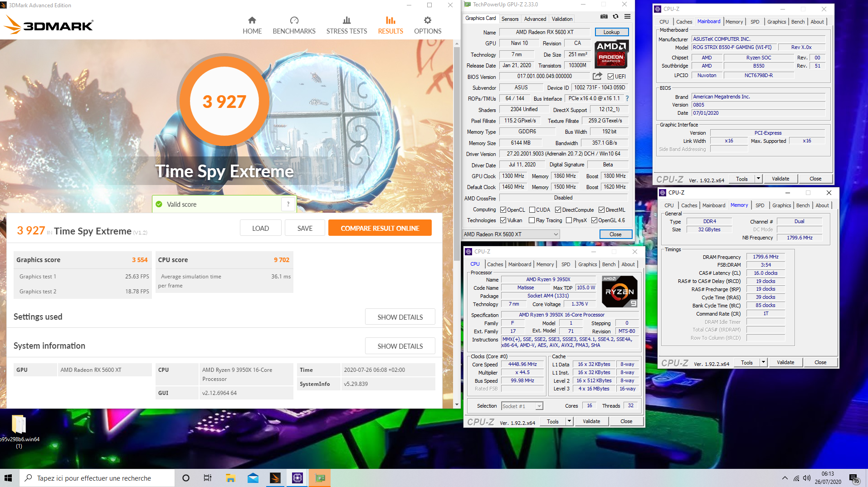The width and height of the screenshot is (868, 487).
Task: Toggle the Ray Tracing checkbox
Action: pyautogui.click(x=532, y=220)
